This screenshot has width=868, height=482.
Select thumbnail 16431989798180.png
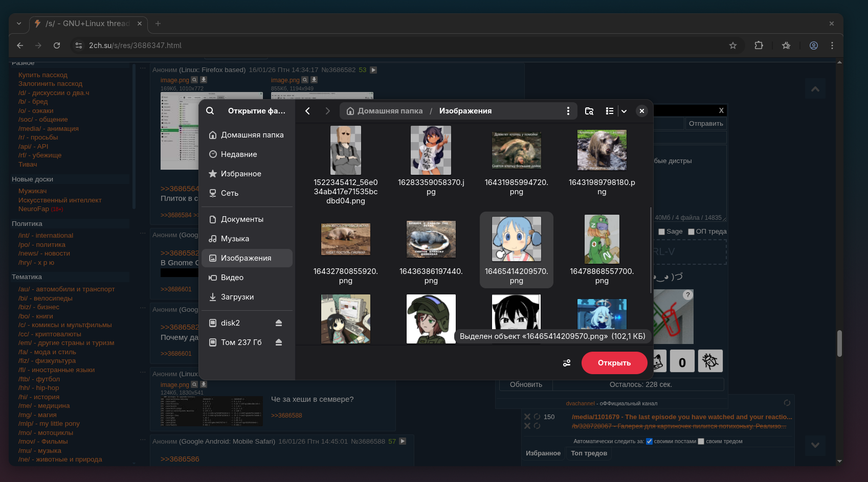point(602,150)
